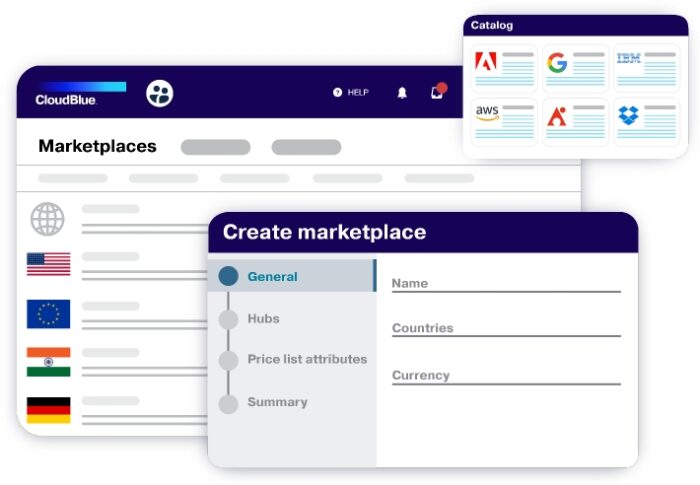700x485 pixels.
Task: Click the CloudBlue logo
Action: click(81, 94)
